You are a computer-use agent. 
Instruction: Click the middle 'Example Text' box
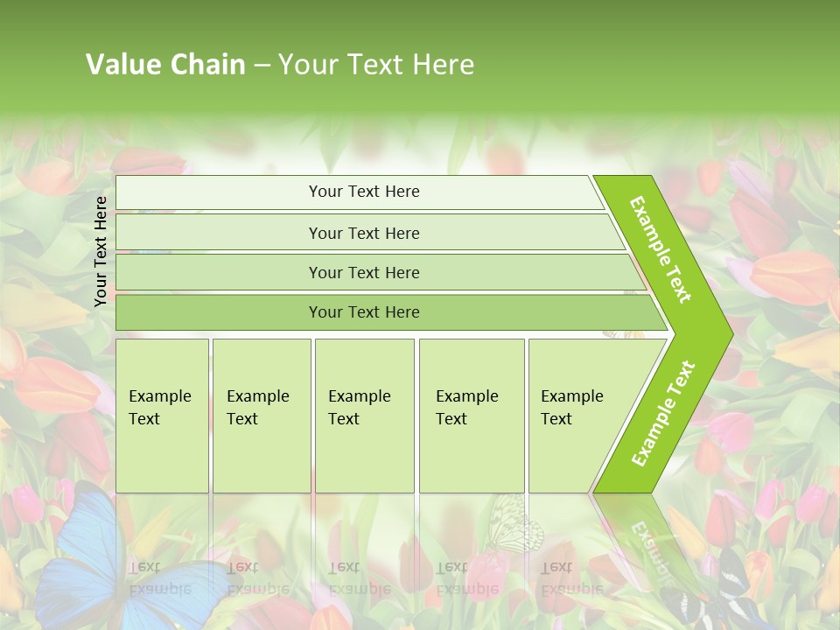coord(364,416)
